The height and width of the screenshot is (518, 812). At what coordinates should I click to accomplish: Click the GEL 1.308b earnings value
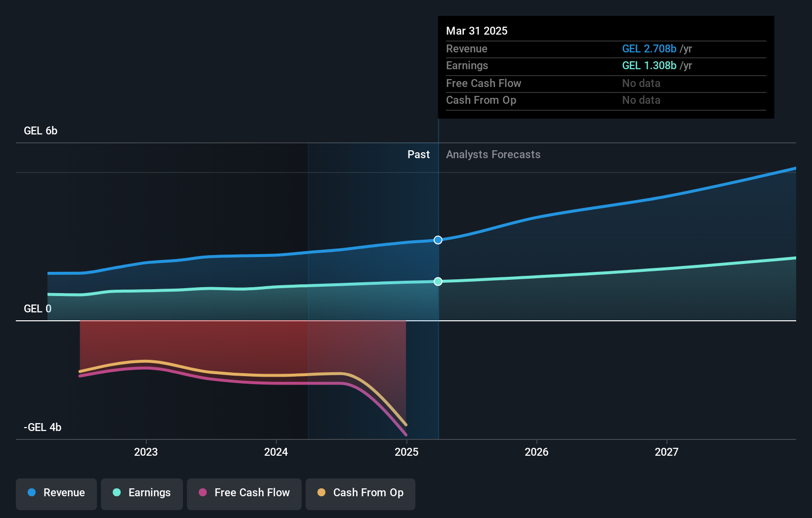[649, 66]
